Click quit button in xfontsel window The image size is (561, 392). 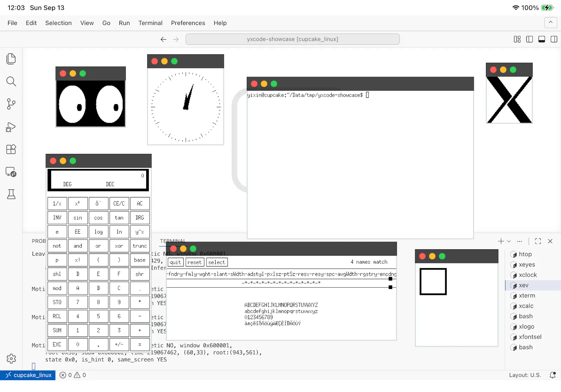175,262
